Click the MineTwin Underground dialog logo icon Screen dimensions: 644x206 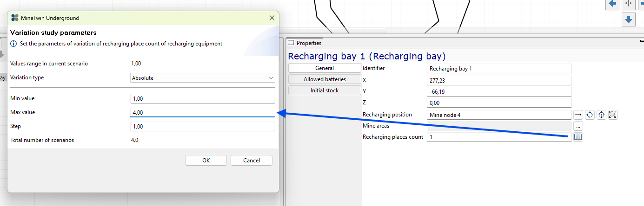pyautogui.click(x=15, y=18)
